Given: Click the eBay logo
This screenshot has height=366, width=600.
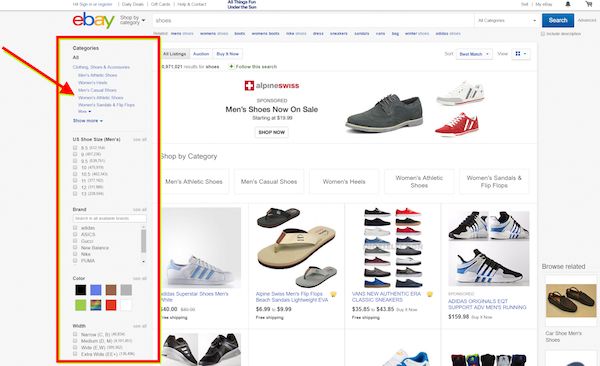Looking at the screenshot, I should tap(93, 20).
